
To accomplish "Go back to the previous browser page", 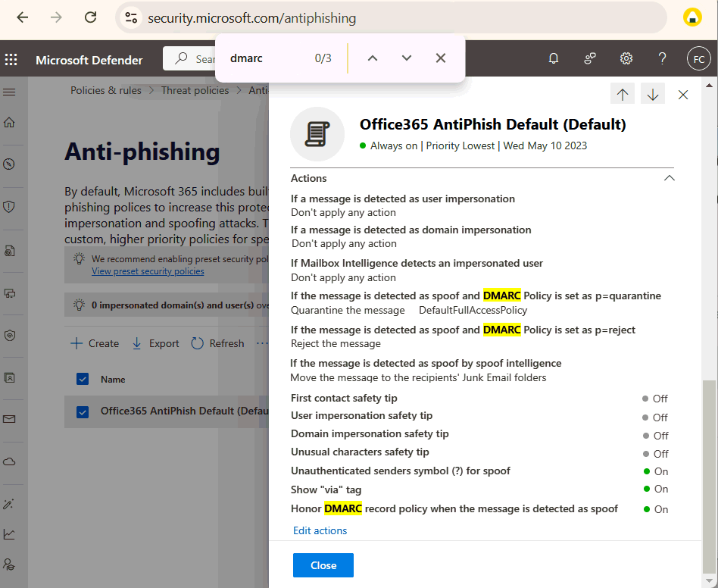I will click(23, 18).
